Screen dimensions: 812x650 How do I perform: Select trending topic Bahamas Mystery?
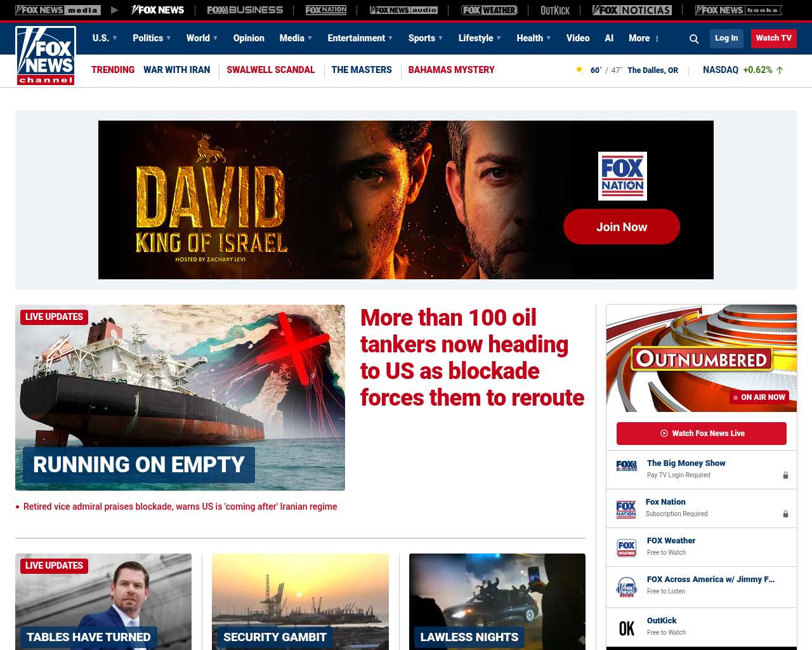tap(451, 70)
